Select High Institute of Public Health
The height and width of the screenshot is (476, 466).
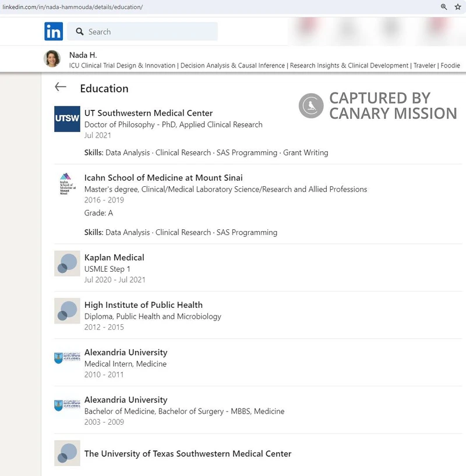(x=144, y=304)
